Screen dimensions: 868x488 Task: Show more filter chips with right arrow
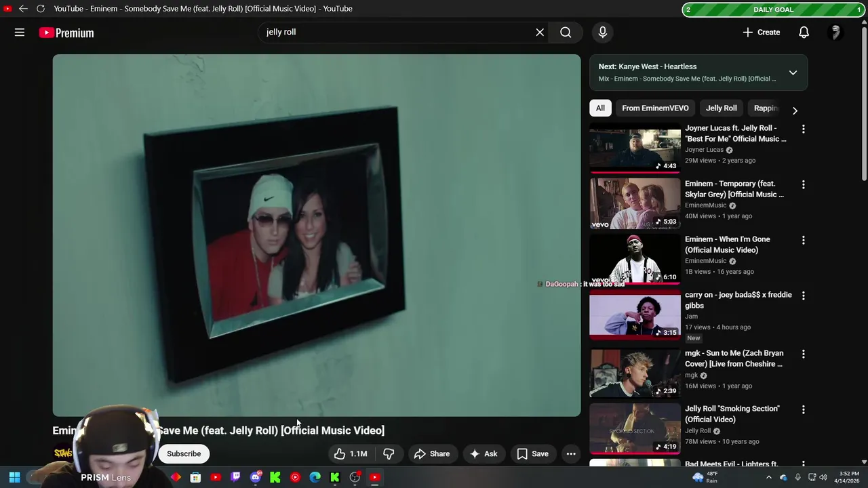coord(795,110)
